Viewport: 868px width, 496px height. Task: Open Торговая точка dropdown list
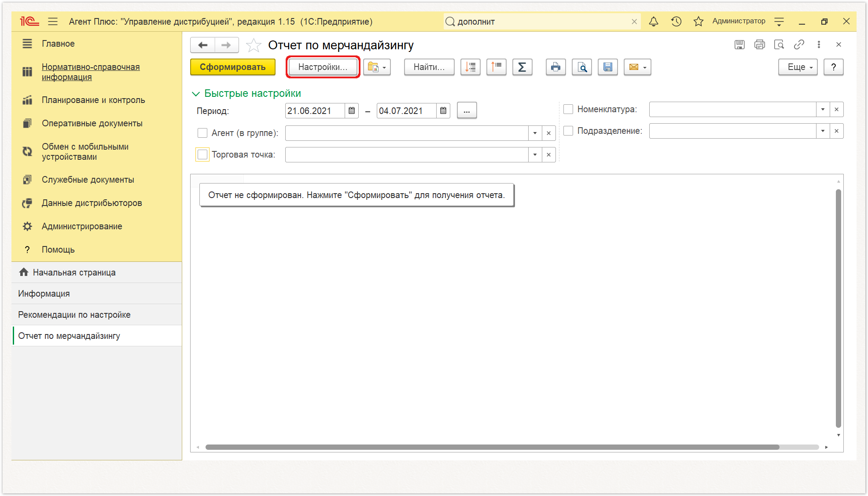click(535, 154)
